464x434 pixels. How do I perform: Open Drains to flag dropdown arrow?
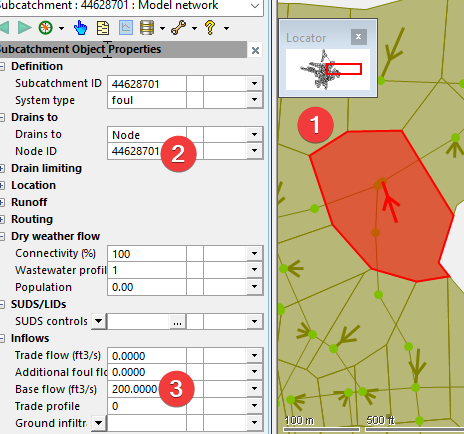(x=254, y=134)
